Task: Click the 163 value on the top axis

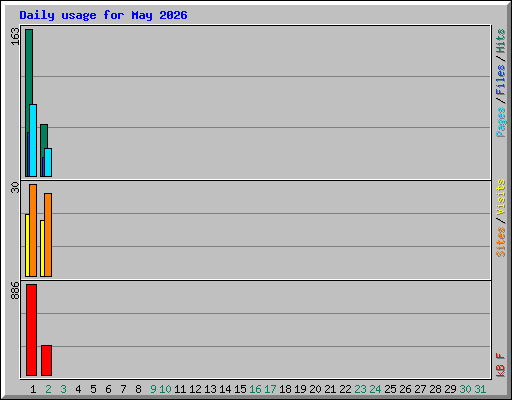Action: click(x=15, y=37)
